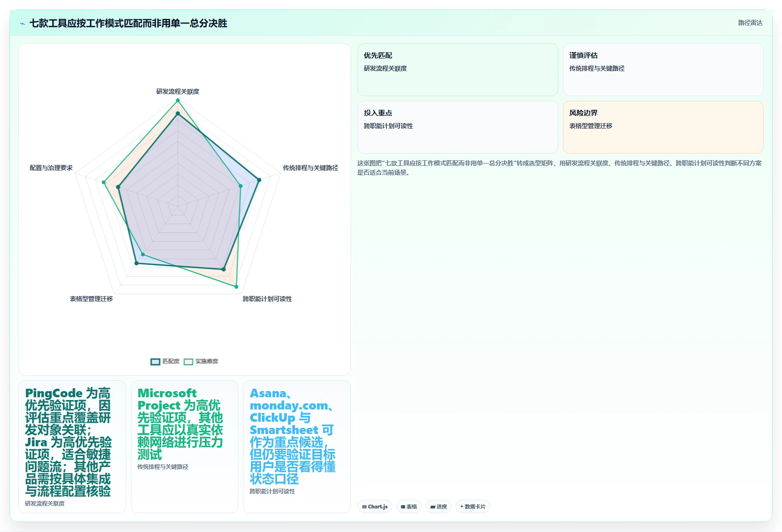Select the title 七款工具应按工作模式匹配而非用单一总分决胜
Viewport: 782px width, 532px height.
(128, 23)
